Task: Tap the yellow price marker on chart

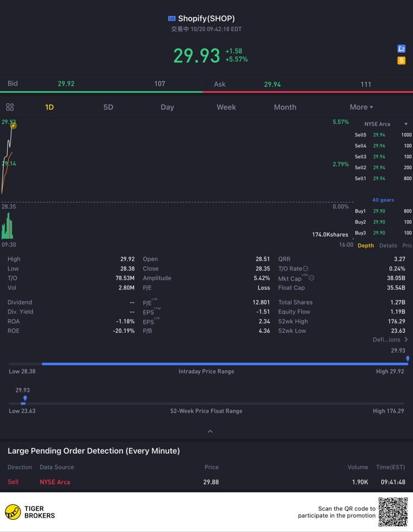Action: pyautogui.click(x=14, y=126)
